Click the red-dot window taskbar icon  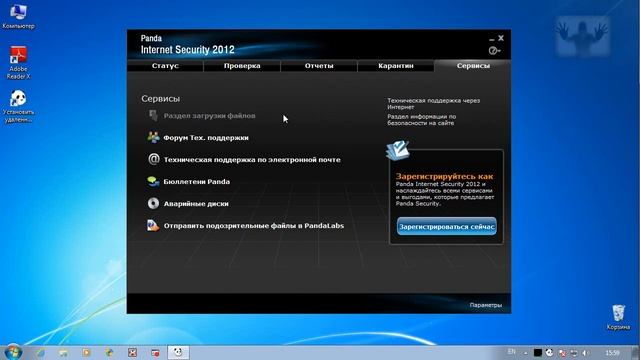[155, 353]
